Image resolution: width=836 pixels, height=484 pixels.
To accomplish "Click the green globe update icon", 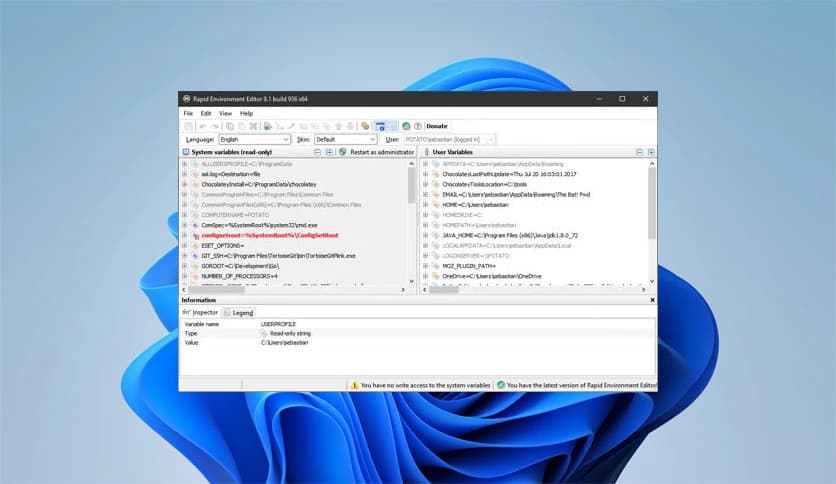I will 406,126.
